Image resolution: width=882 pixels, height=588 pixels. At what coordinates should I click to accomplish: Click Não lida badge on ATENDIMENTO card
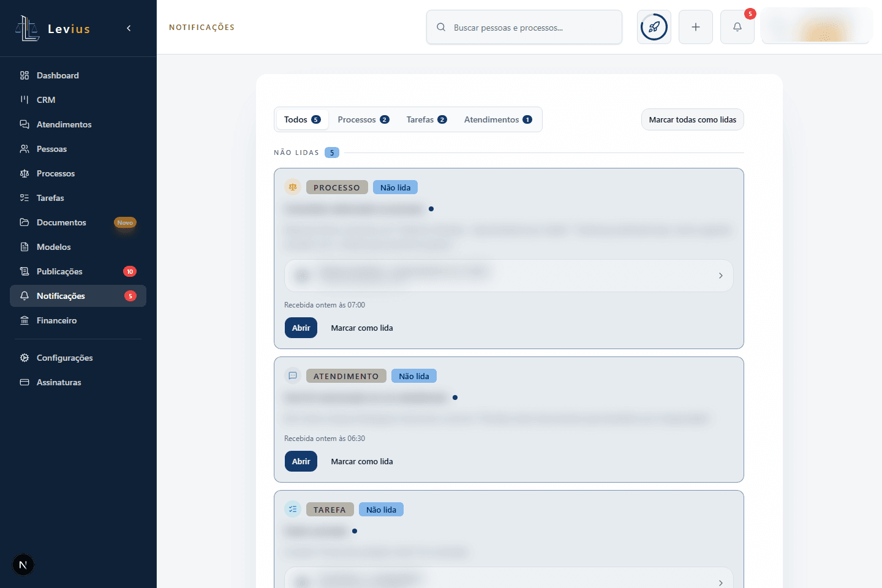pyautogui.click(x=414, y=376)
